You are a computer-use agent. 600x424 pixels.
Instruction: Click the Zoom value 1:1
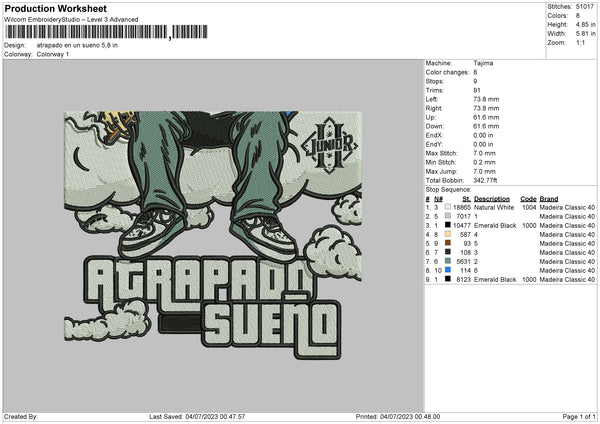click(580, 43)
